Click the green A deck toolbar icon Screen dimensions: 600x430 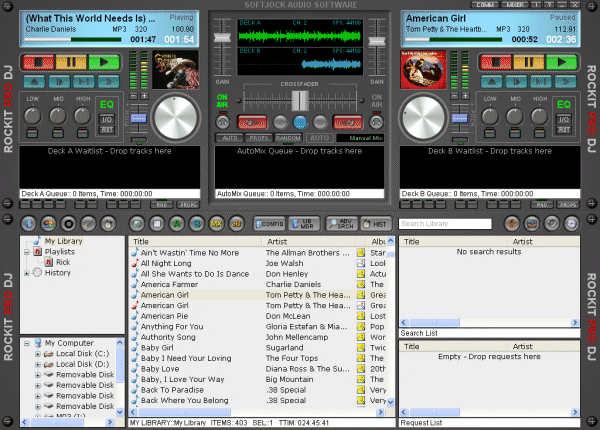(x=176, y=224)
